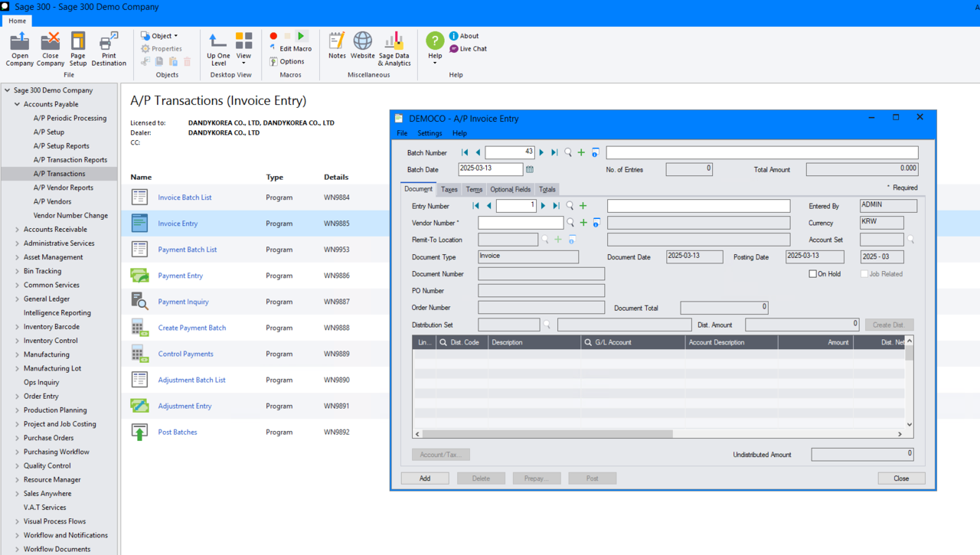Click the Vendor Number finder magnifier icon
This screenshot has width=980, height=555.
pos(570,223)
